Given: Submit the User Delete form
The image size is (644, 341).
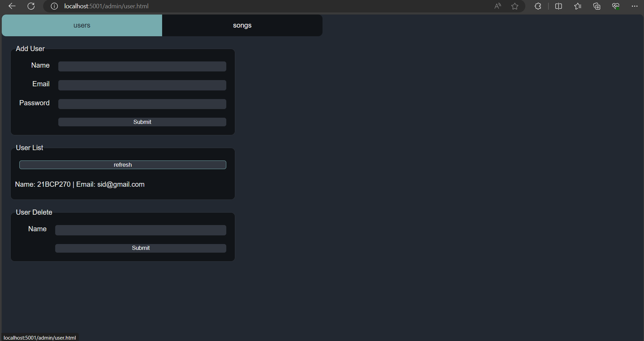Looking at the screenshot, I should pos(140,248).
